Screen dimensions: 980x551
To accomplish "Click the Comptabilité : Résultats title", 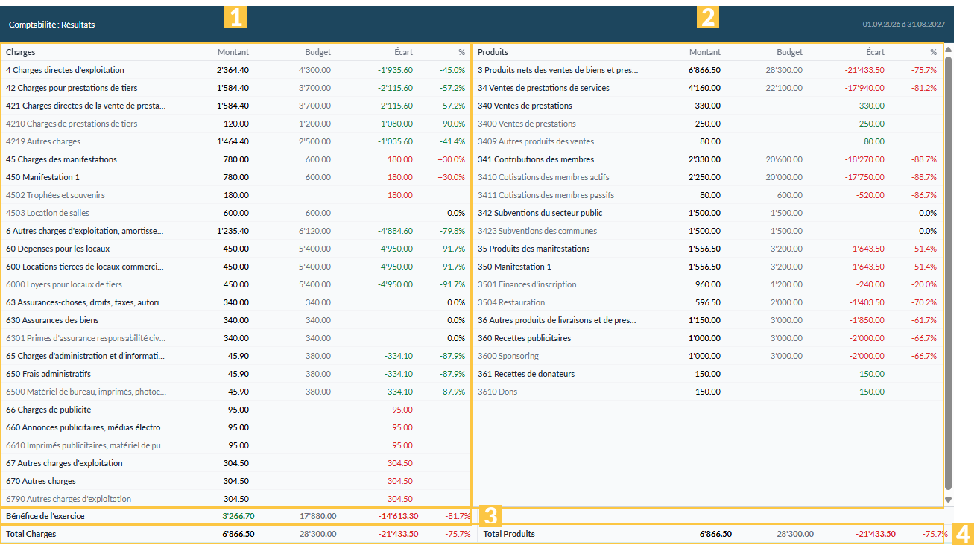I will click(52, 25).
